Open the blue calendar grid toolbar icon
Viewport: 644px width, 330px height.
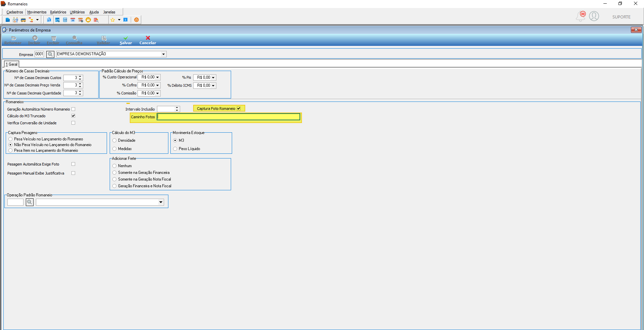coord(57,20)
